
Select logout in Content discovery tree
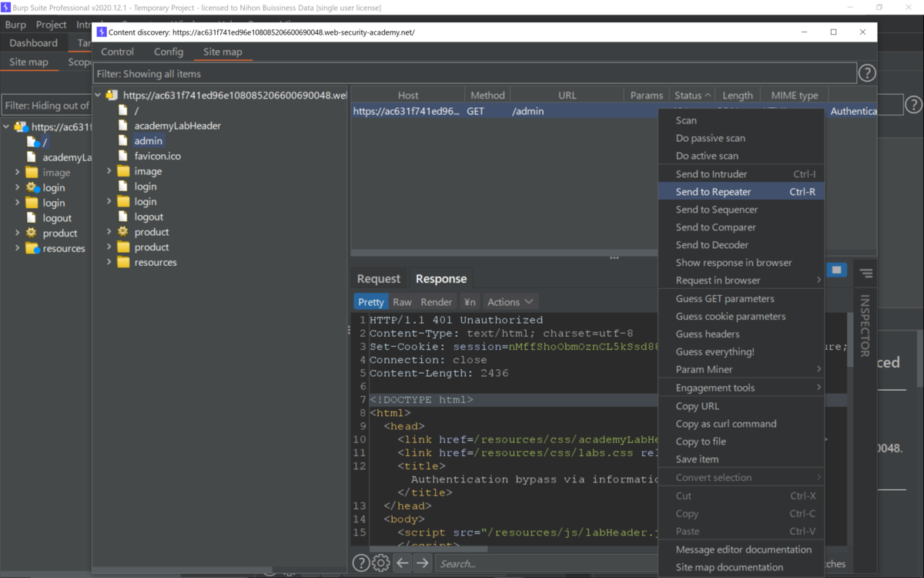click(149, 217)
